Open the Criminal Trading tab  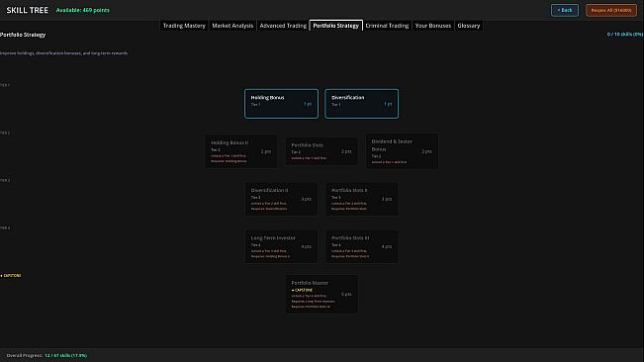tap(387, 26)
